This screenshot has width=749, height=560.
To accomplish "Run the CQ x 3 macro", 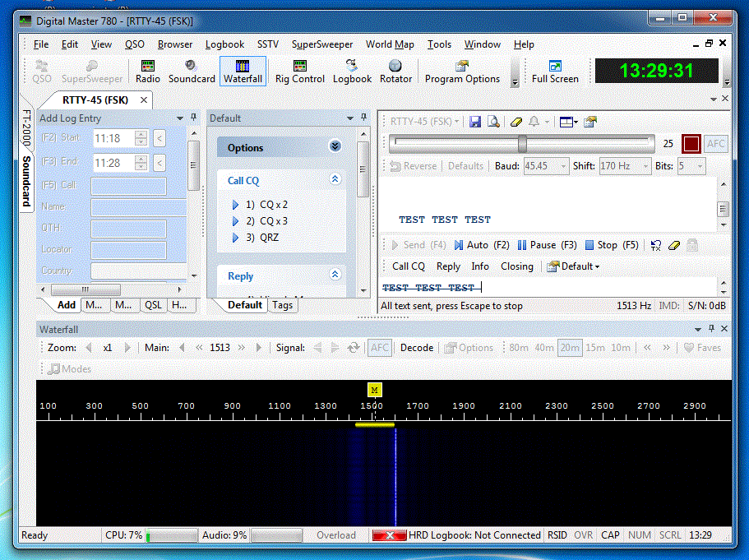I will pos(266,221).
